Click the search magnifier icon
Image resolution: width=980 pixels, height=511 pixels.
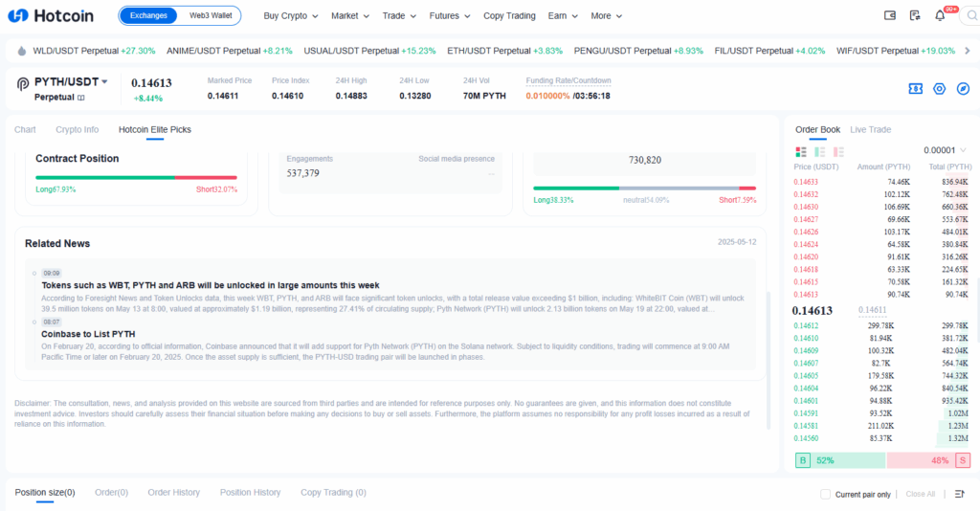click(x=972, y=15)
